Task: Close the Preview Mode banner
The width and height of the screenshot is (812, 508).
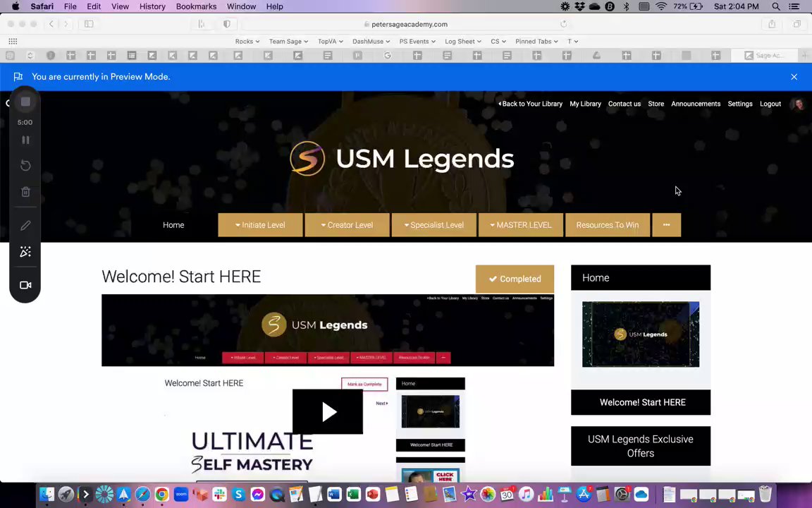Action: pyautogui.click(x=794, y=77)
